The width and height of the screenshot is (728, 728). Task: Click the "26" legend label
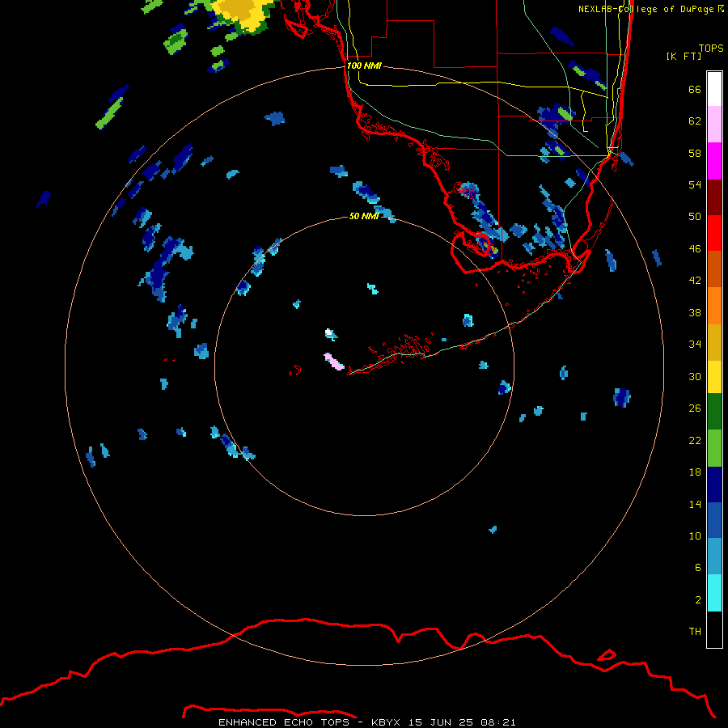click(x=695, y=408)
